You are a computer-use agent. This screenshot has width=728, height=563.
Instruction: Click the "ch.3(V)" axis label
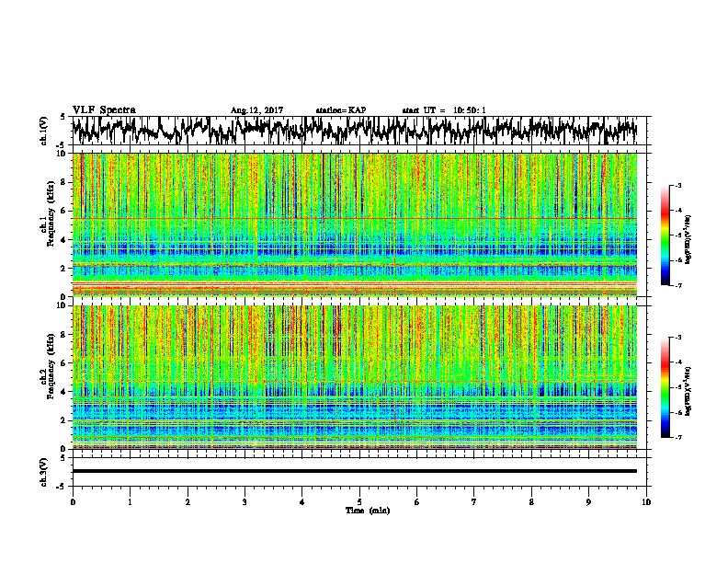click(x=43, y=472)
